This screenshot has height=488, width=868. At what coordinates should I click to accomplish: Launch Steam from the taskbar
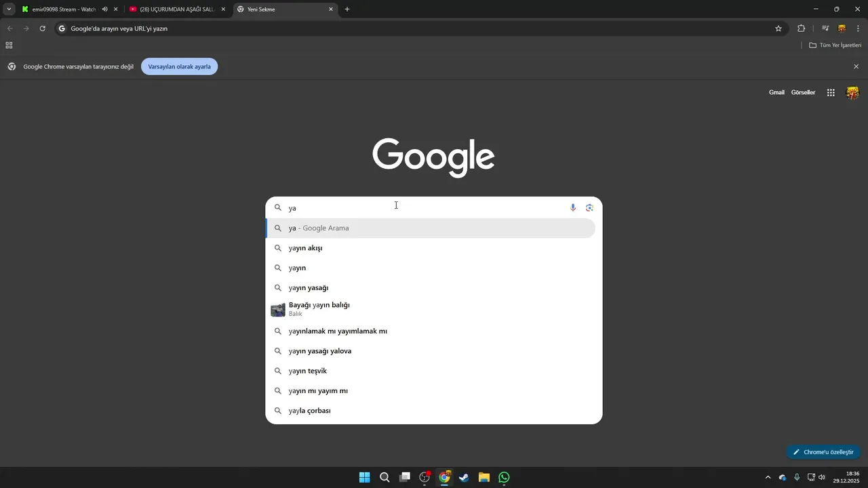pyautogui.click(x=464, y=477)
